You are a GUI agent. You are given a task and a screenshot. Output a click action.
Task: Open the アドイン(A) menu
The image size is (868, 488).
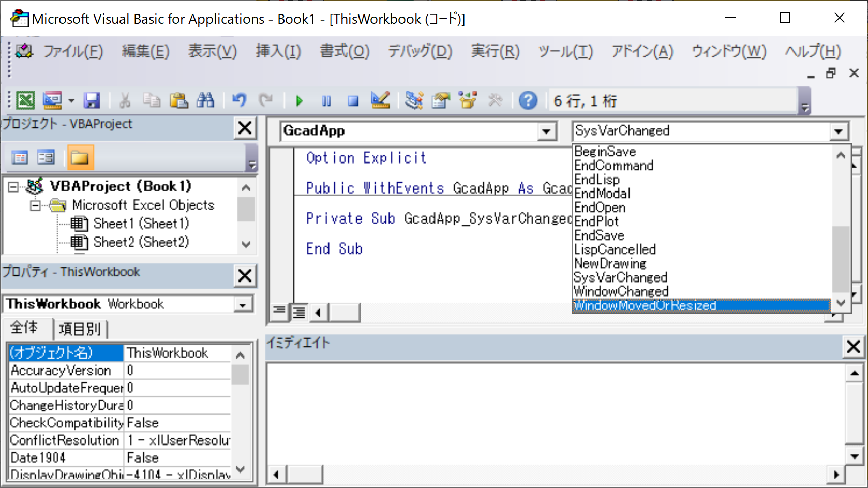click(x=642, y=51)
